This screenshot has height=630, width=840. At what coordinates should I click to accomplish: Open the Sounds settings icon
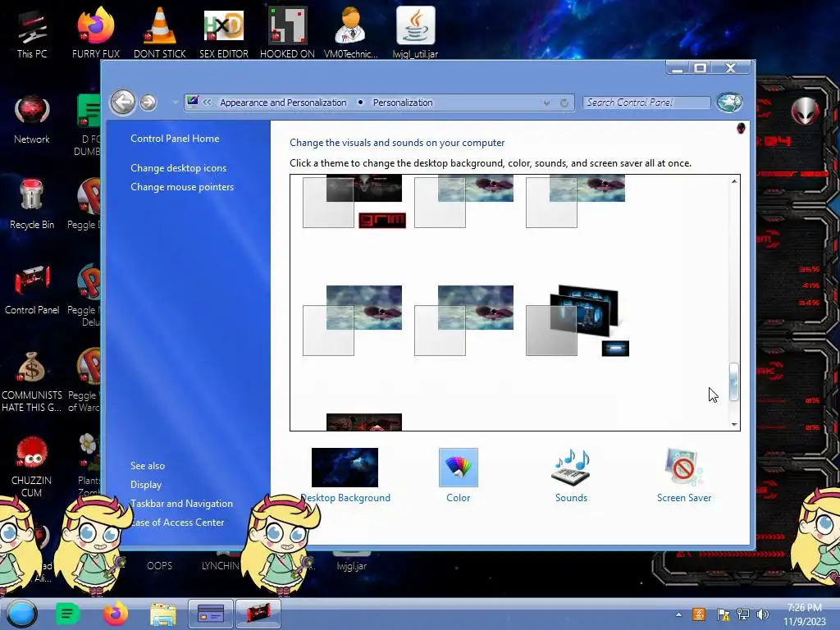[x=571, y=468]
